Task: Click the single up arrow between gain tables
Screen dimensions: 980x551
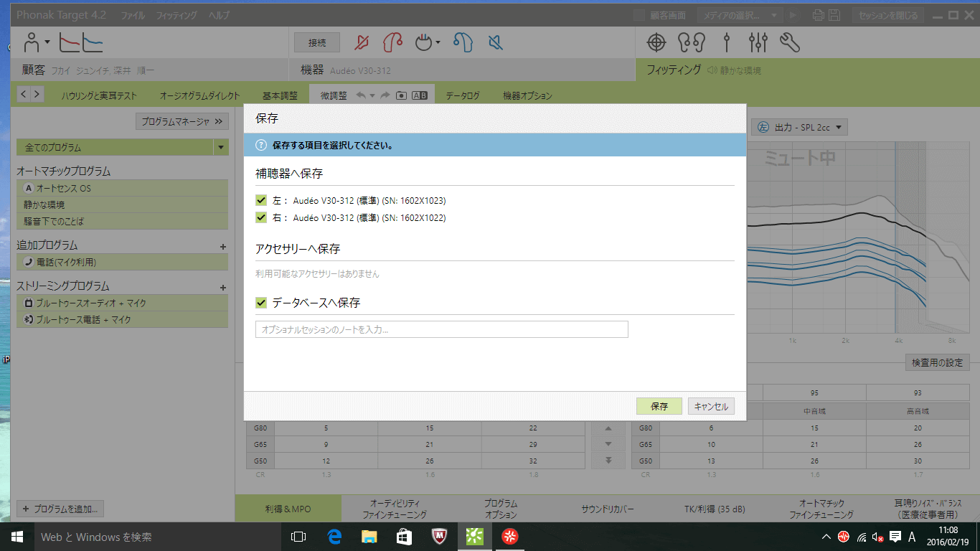Action: (x=609, y=428)
